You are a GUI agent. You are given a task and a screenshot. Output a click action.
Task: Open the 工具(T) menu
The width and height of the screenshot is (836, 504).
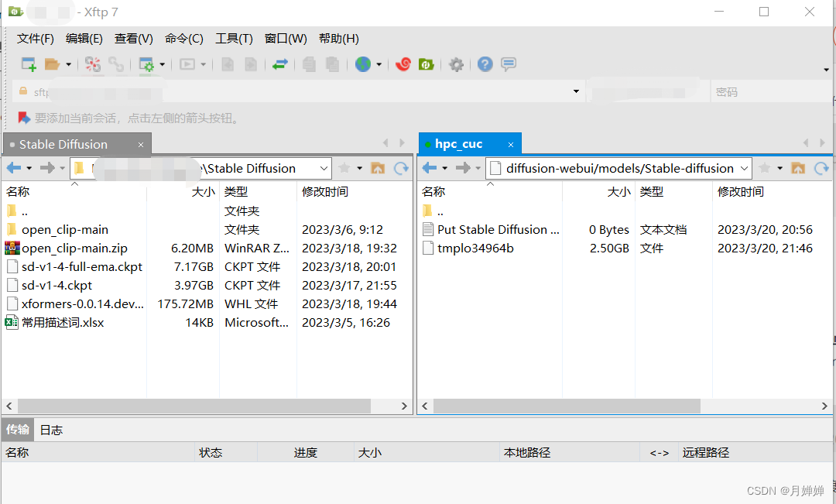[234, 39]
